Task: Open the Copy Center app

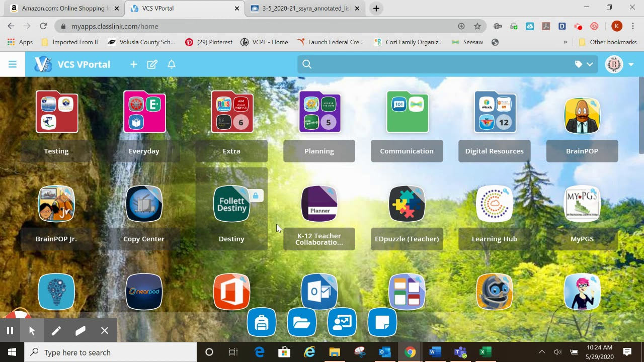Action: 144,204
